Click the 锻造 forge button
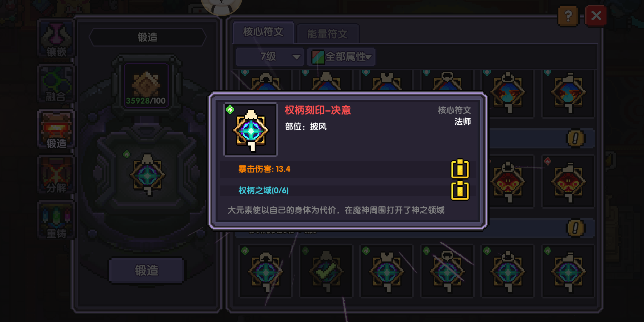Screen dimensions: 644x322 pyautogui.click(x=146, y=270)
